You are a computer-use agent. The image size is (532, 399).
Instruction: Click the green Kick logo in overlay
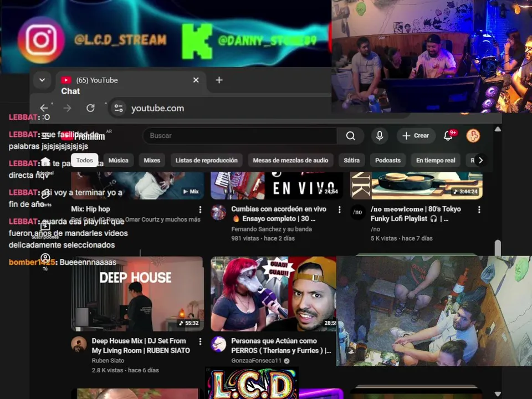197,42
